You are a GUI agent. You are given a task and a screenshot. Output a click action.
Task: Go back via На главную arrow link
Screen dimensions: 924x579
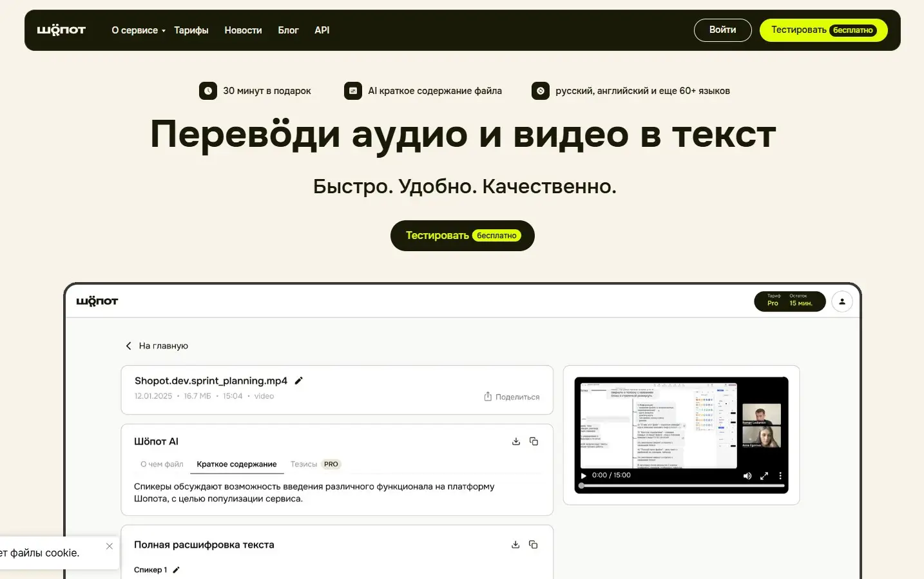pyautogui.click(x=157, y=346)
